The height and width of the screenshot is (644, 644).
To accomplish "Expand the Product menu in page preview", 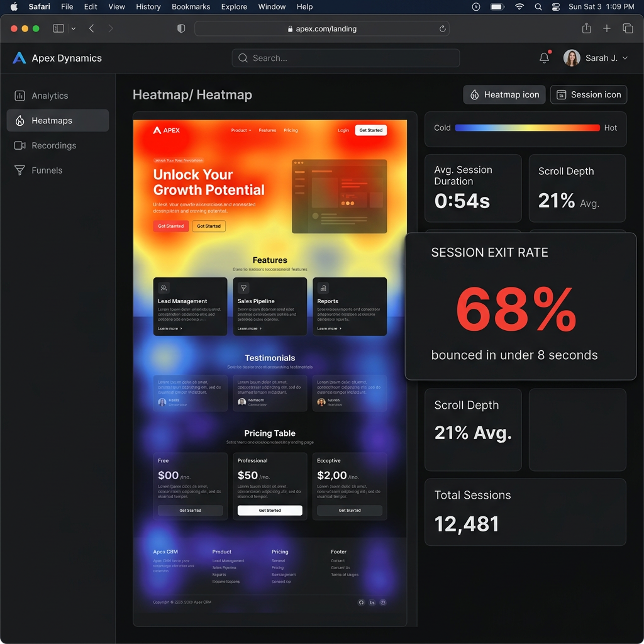I will click(241, 130).
